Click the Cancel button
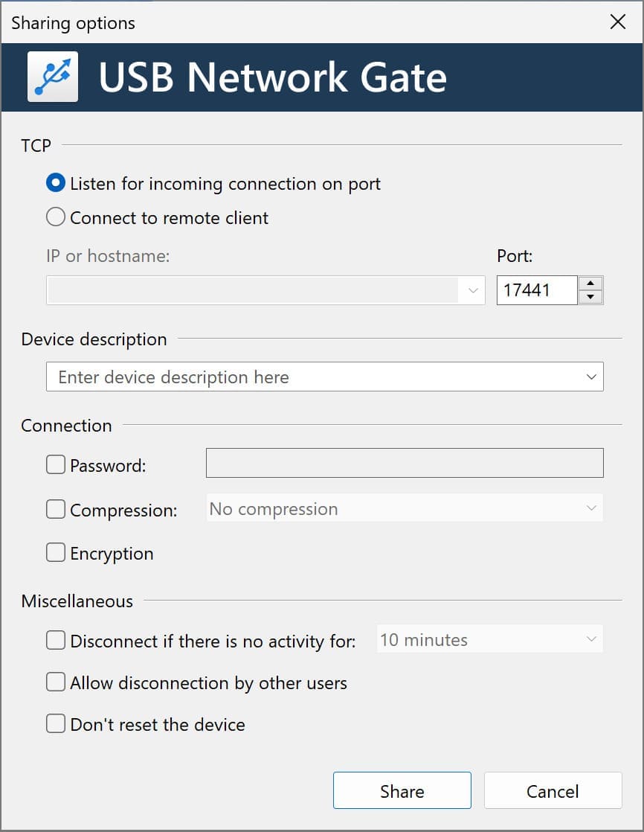The height and width of the screenshot is (832, 644). [553, 790]
